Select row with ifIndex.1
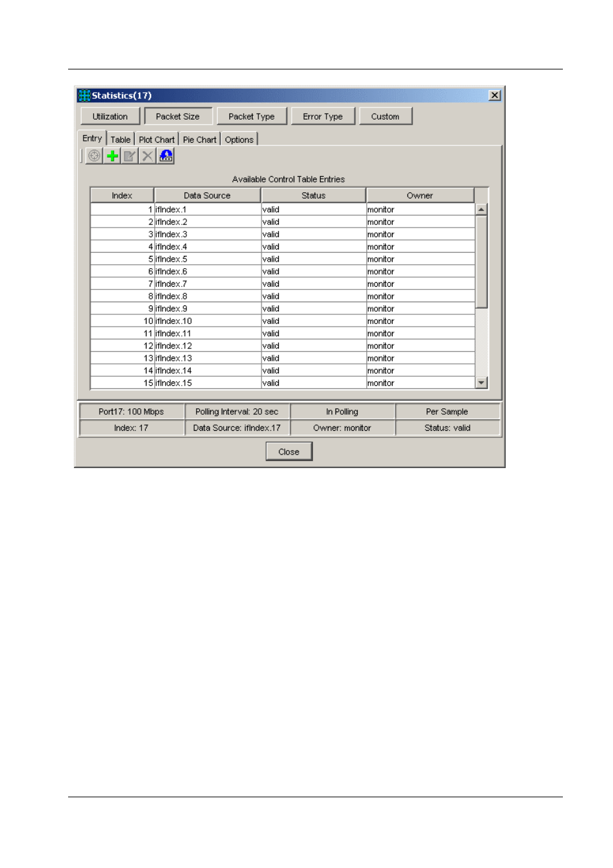 [283, 210]
